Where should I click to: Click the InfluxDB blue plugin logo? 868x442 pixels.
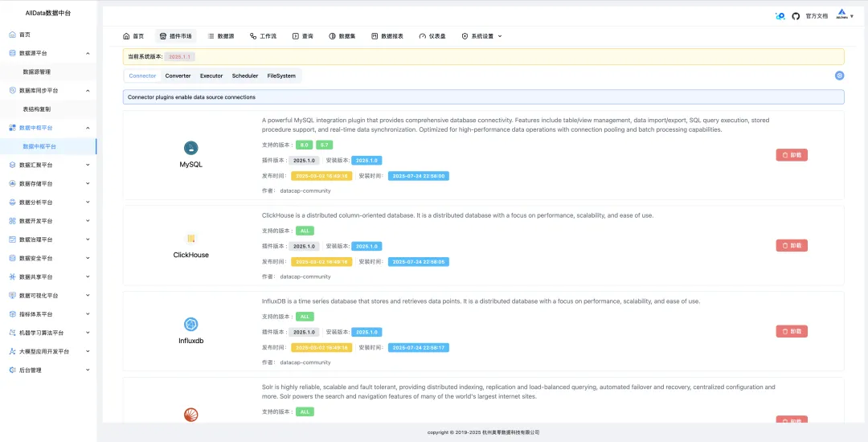[x=191, y=324]
